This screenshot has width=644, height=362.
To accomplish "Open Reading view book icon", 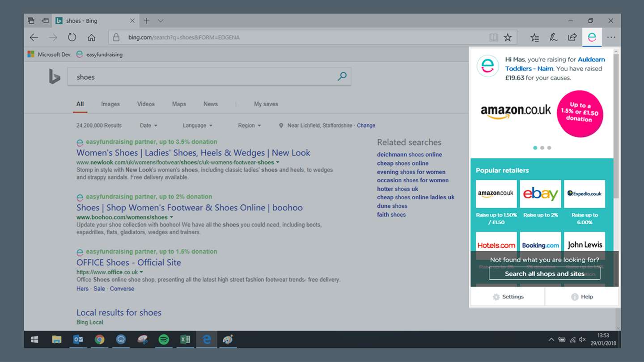I will [493, 38].
